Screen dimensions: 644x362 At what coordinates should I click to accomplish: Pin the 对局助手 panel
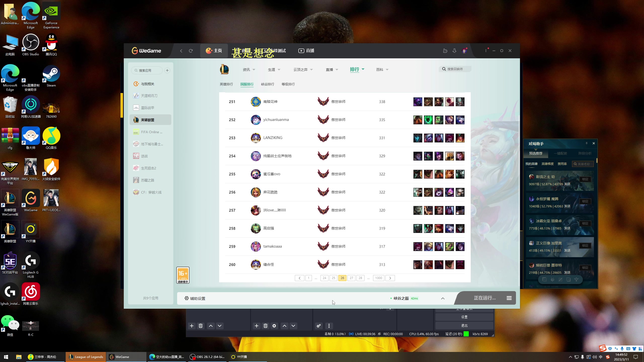pos(586,143)
